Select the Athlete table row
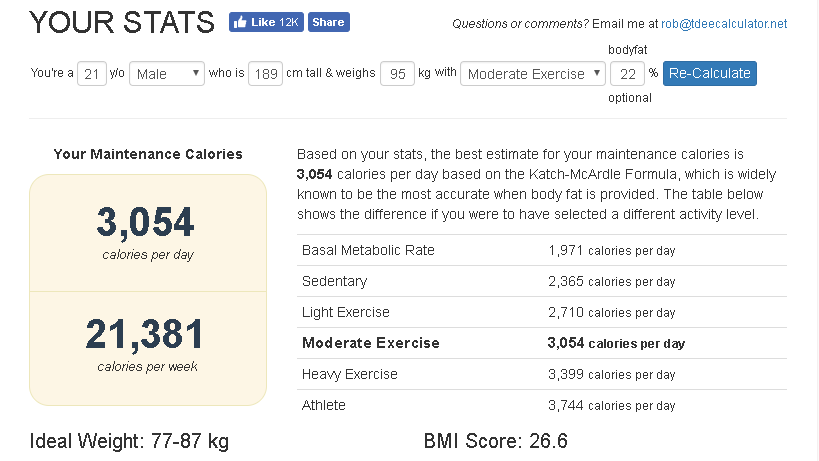The width and height of the screenshot is (819, 461). pos(542,405)
